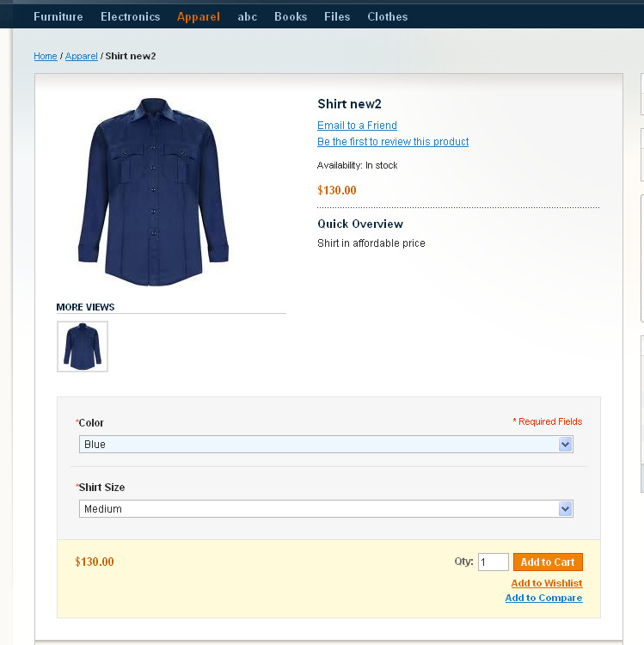The width and height of the screenshot is (644, 645).
Task: Open the Books category
Action: (x=291, y=16)
